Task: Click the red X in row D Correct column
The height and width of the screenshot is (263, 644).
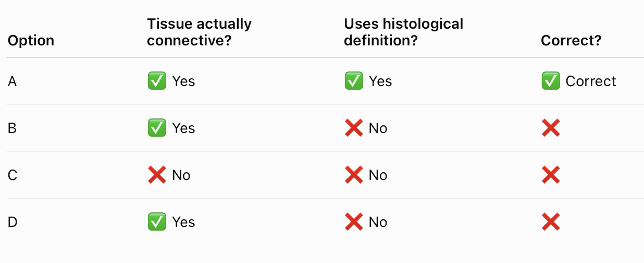Action: click(x=551, y=222)
